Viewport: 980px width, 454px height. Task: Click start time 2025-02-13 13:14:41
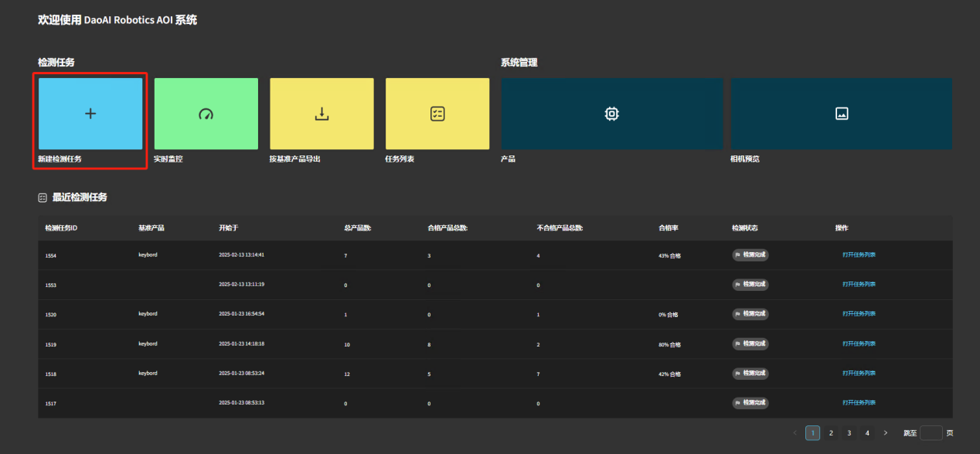click(x=242, y=254)
